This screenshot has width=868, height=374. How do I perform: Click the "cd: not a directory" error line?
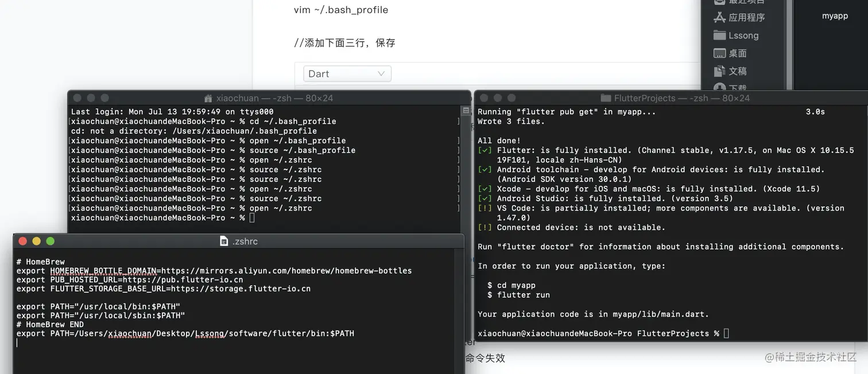click(x=194, y=131)
